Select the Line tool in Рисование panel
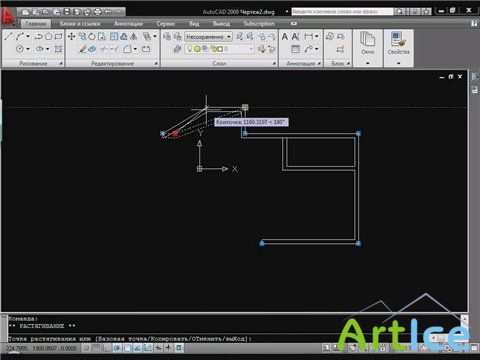Image resolution: width=480 pixels, height=360 pixels. point(8,36)
